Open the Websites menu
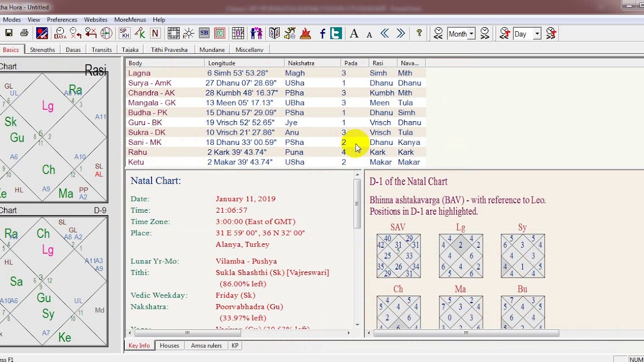Viewport: 644px width, 362px height. tap(96, 20)
